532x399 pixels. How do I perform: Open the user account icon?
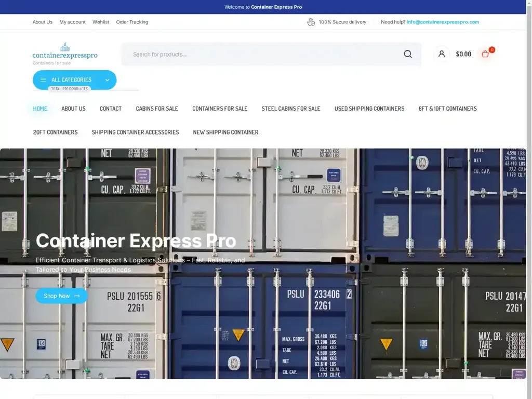[442, 54]
